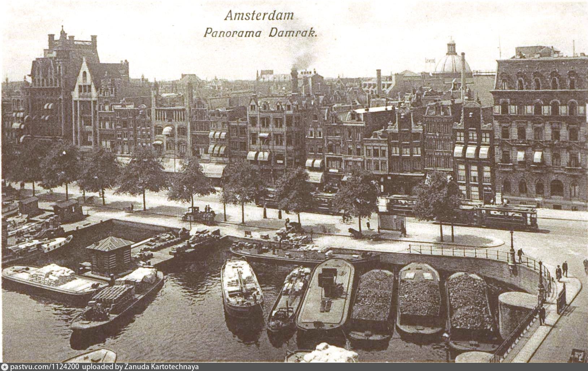Click the flag beside the dome
The height and width of the screenshot is (371, 588).
[x=429, y=60]
